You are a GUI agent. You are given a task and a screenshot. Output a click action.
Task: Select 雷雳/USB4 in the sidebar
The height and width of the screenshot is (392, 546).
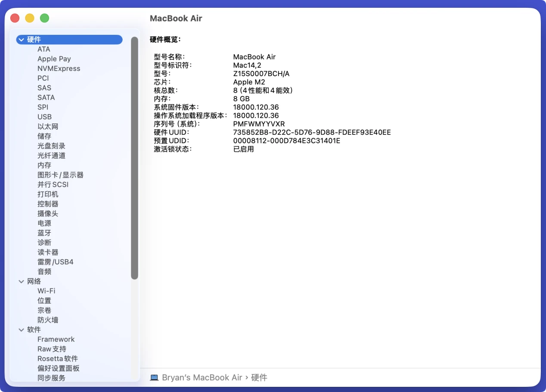click(x=56, y=262)
